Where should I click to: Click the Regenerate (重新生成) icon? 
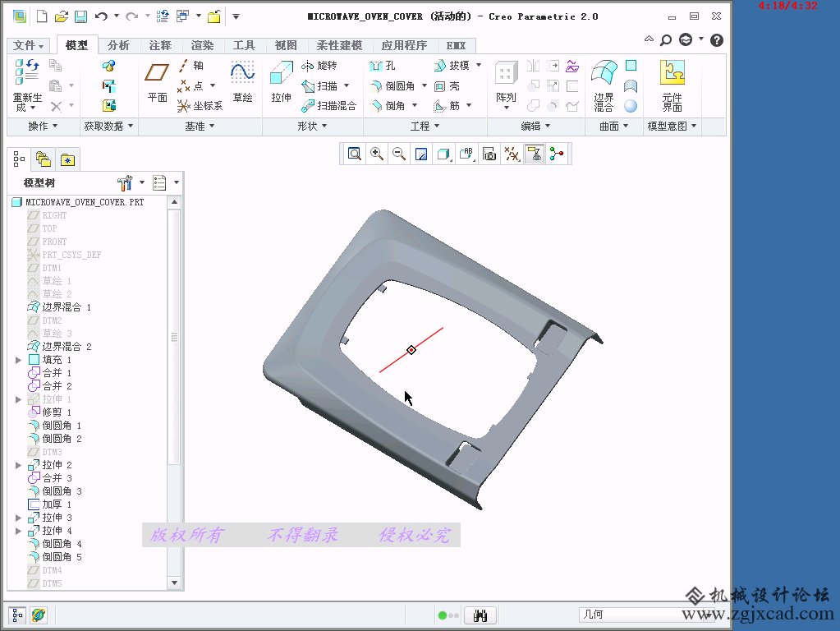[27, 85]
